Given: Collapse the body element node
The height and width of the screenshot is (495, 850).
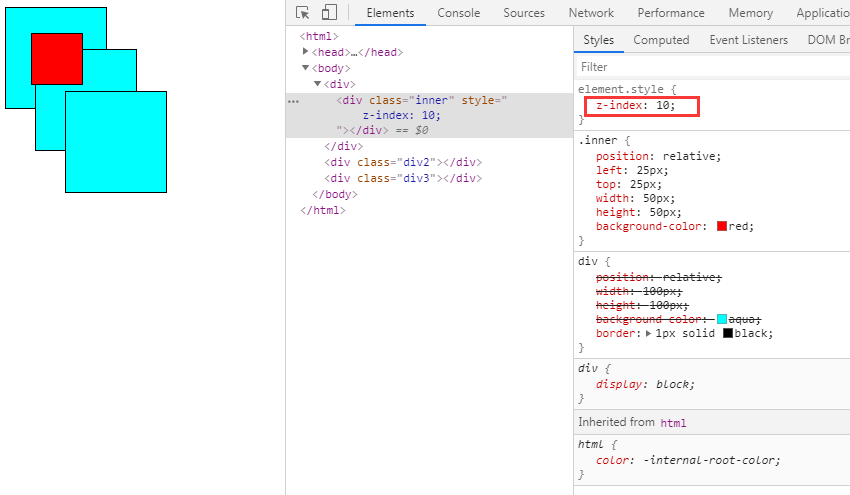Looking at the screenshot, I should coord(306,68).
